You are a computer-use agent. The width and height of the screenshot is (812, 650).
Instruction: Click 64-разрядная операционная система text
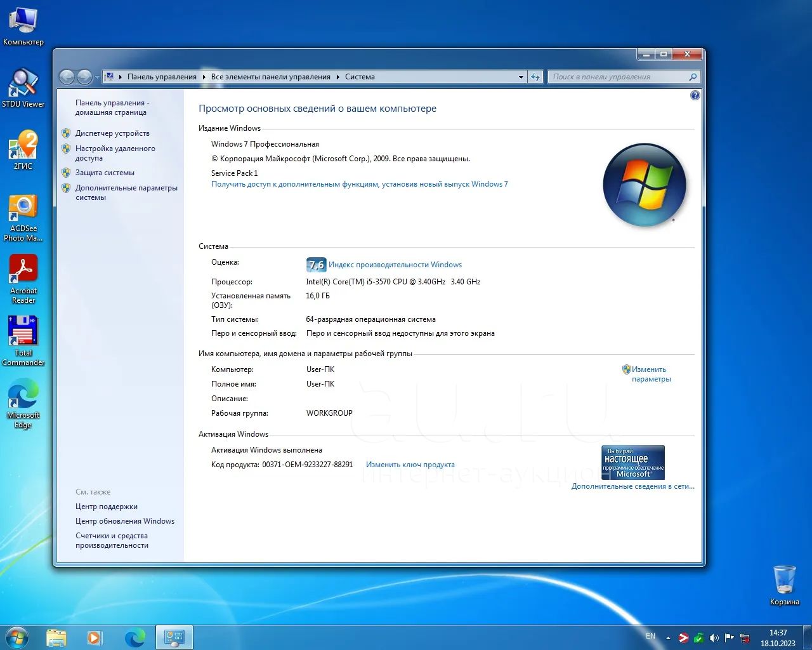pyautogui.click(x=371, y=319)
